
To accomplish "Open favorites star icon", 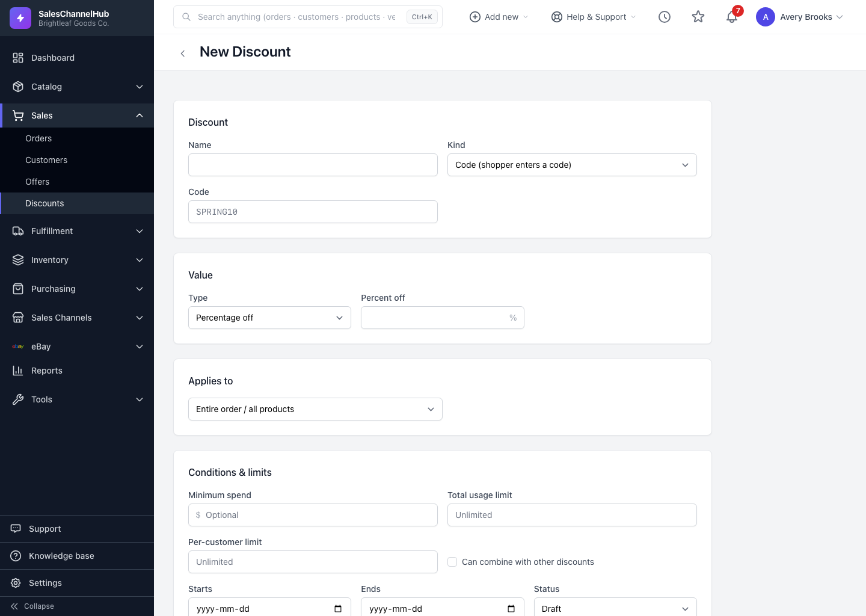I will click(x=698, y=17).
